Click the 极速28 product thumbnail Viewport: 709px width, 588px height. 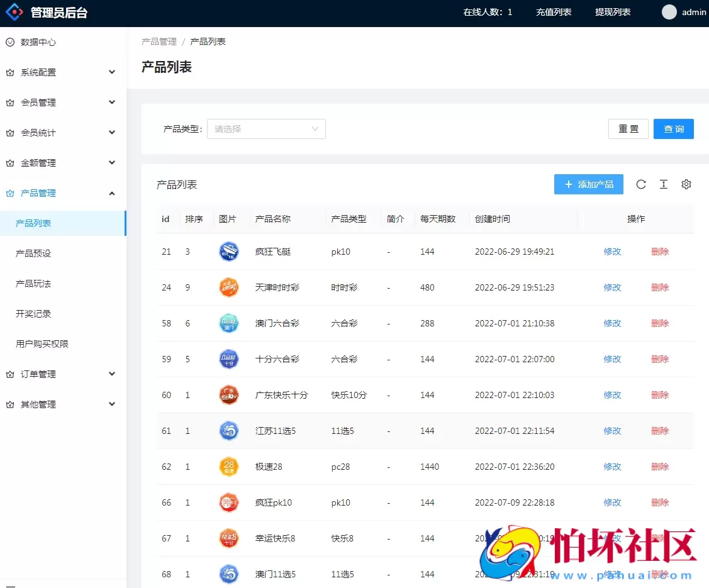click(228, 467)
